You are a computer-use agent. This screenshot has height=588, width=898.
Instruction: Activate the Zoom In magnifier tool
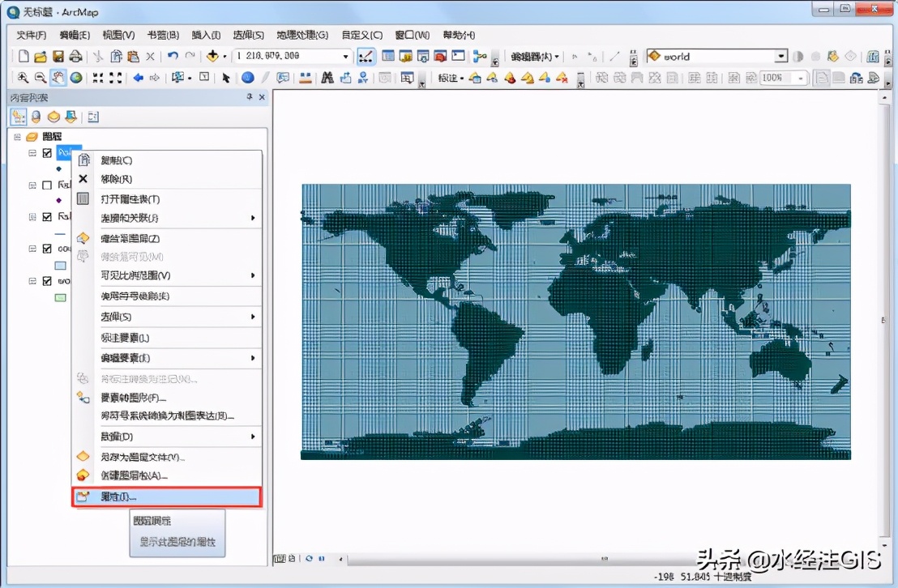point(23,78)
